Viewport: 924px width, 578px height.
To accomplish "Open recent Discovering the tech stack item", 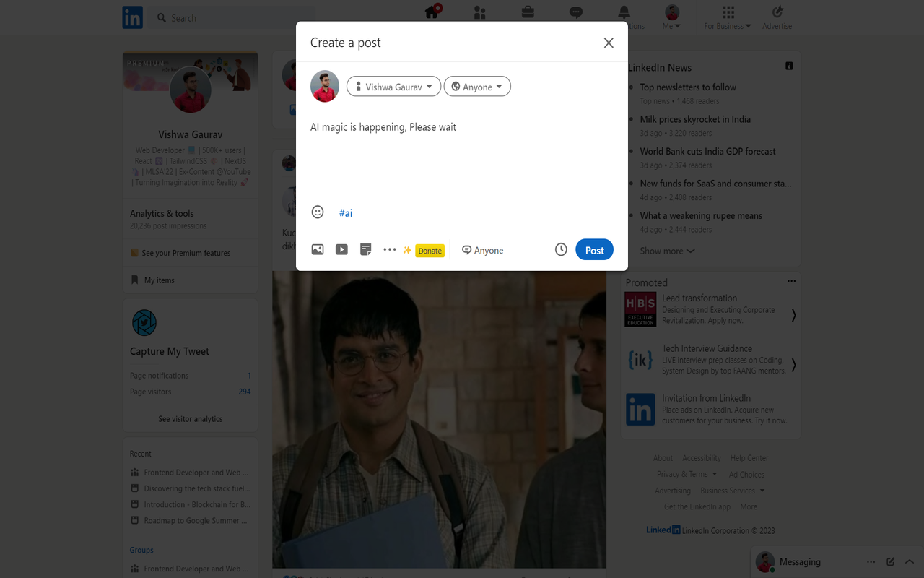I will point(191,488).
